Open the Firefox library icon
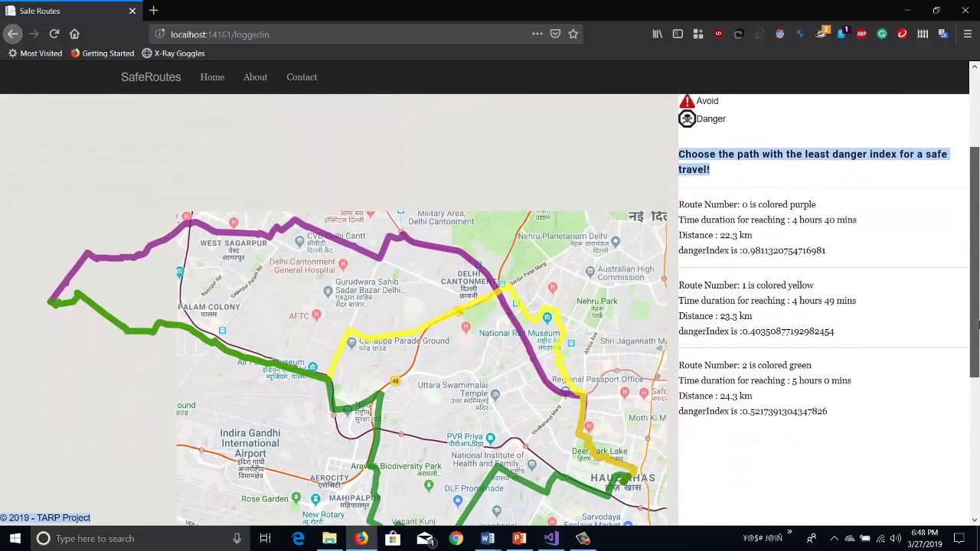Viewport: 980px width, 551px height. click(658, 34)
